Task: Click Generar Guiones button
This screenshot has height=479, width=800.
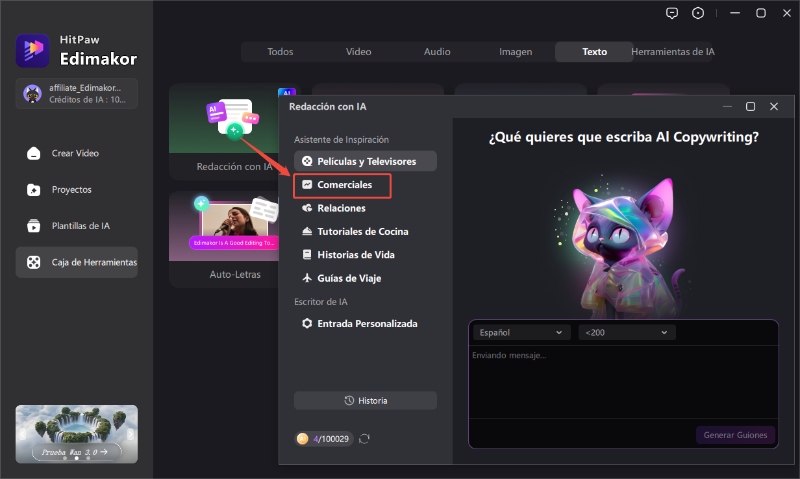Action: pyautogui.click(x=735, y=435)
